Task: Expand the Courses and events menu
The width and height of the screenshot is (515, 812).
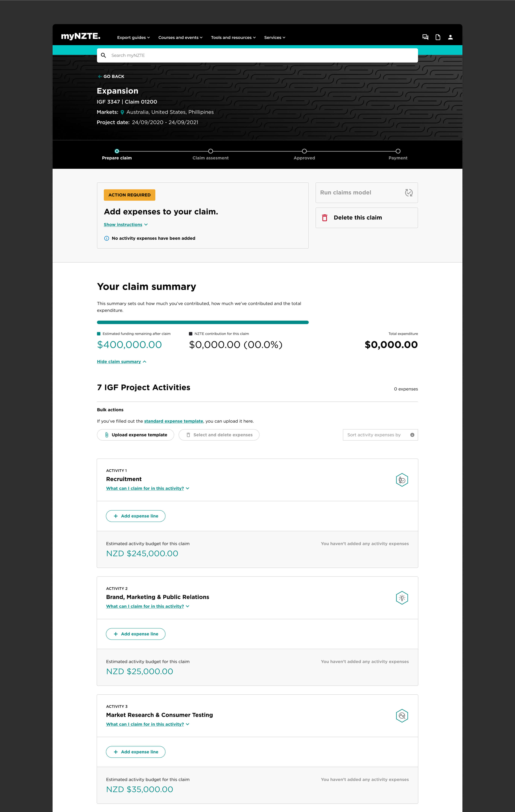Action: point(180,37)
